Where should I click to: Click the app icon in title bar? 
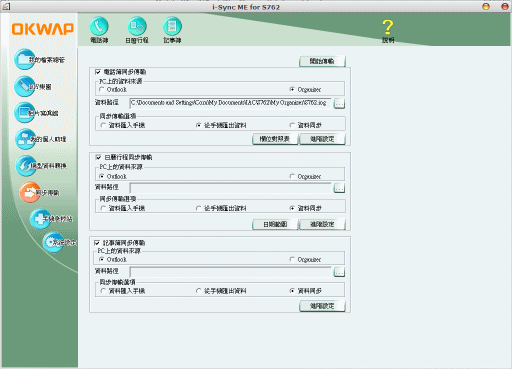[x=6, y=6]
